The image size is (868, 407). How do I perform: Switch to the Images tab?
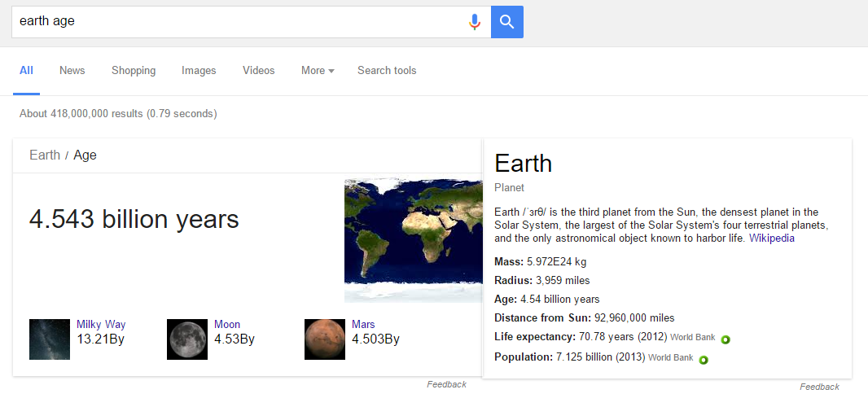(x=199, y=71)
